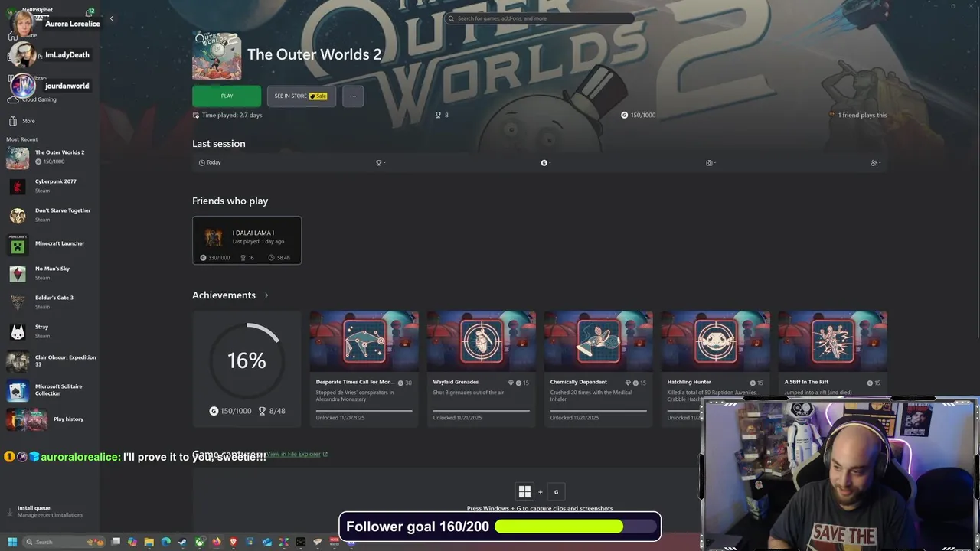980x551 pixels.
Task: Select Cyberpunk 2077 in Most Recent list
Action: 50,186
